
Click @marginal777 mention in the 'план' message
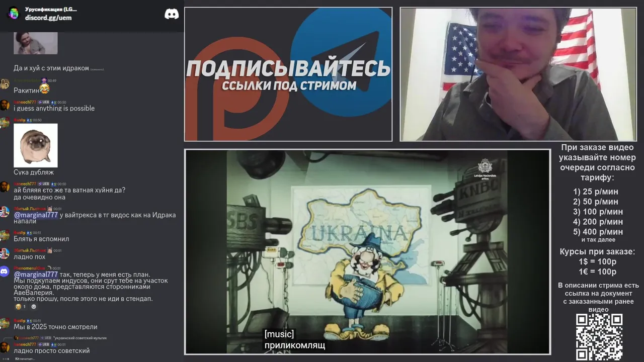pos(36,275)
